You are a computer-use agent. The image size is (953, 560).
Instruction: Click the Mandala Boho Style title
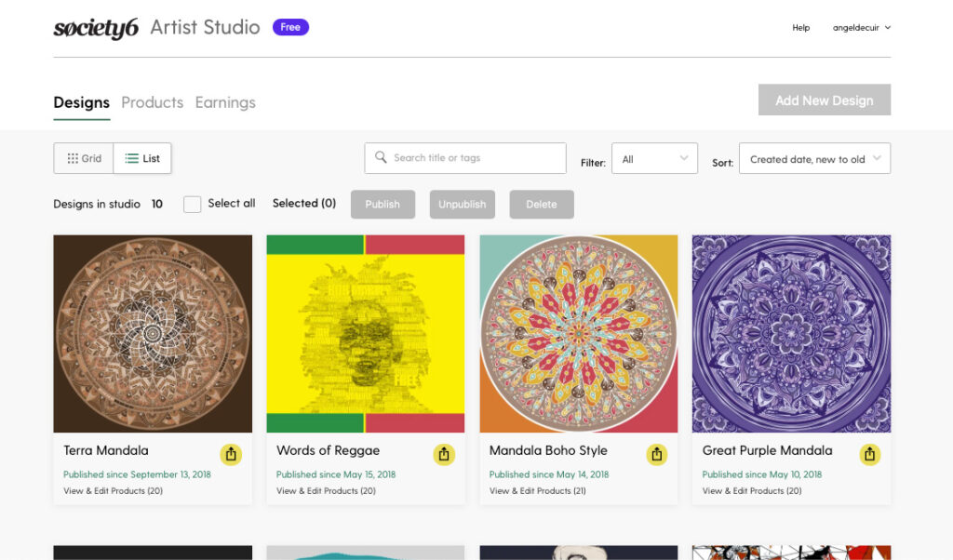tap(548, 450)
